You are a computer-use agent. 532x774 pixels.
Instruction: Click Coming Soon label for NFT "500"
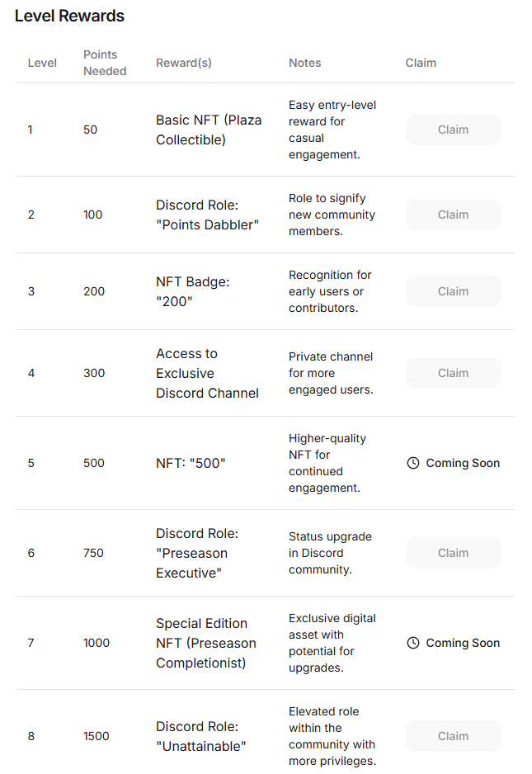[463, 463]
